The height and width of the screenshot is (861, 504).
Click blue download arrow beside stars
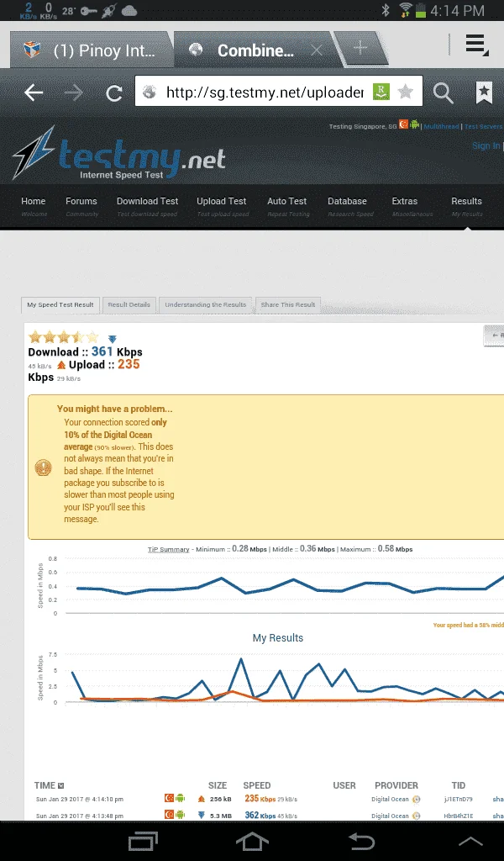113,340
